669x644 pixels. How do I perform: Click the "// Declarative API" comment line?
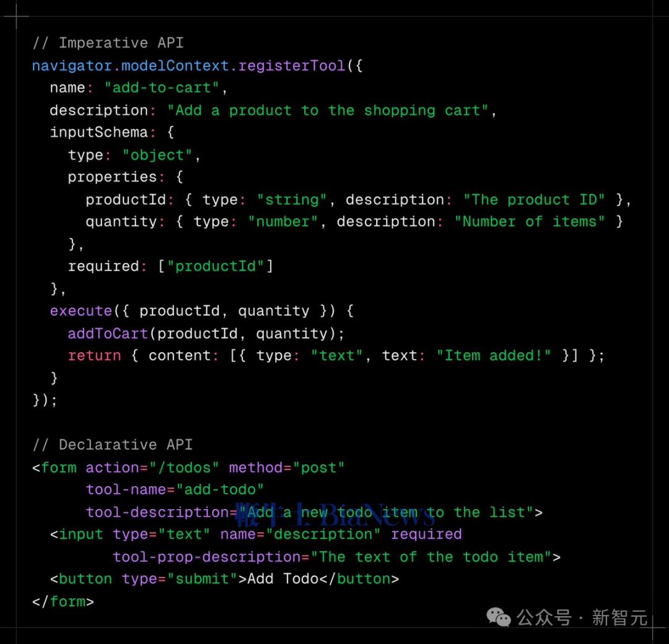click(x=112, y=445)
